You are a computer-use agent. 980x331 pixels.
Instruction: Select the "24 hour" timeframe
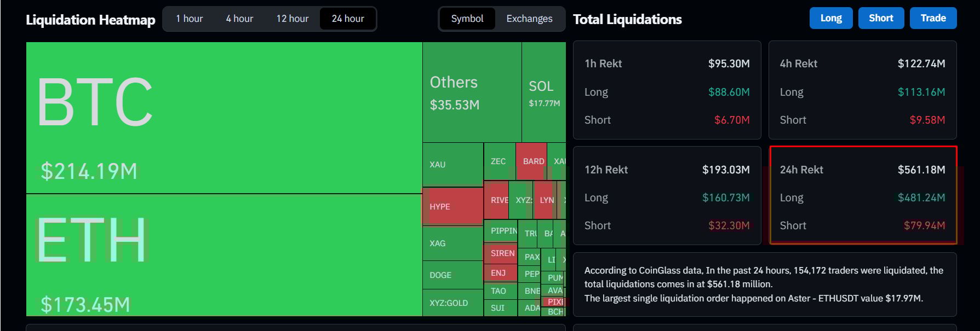point(347,18)
